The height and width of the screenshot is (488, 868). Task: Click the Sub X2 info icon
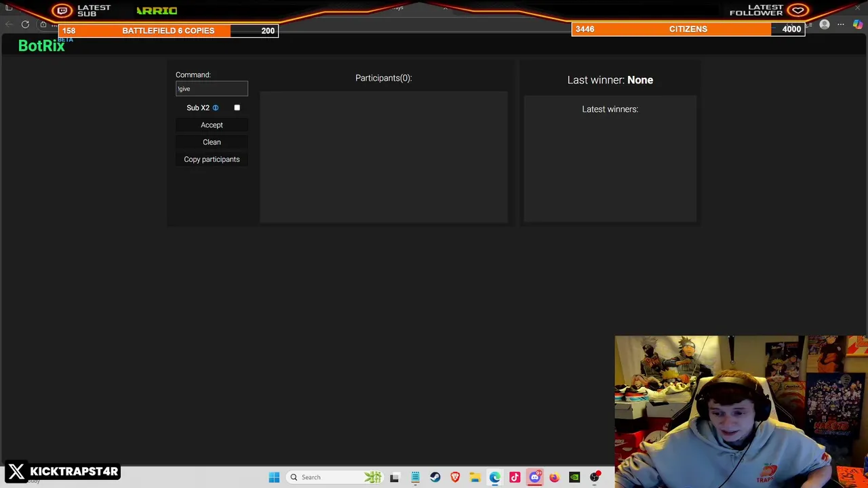216,108
